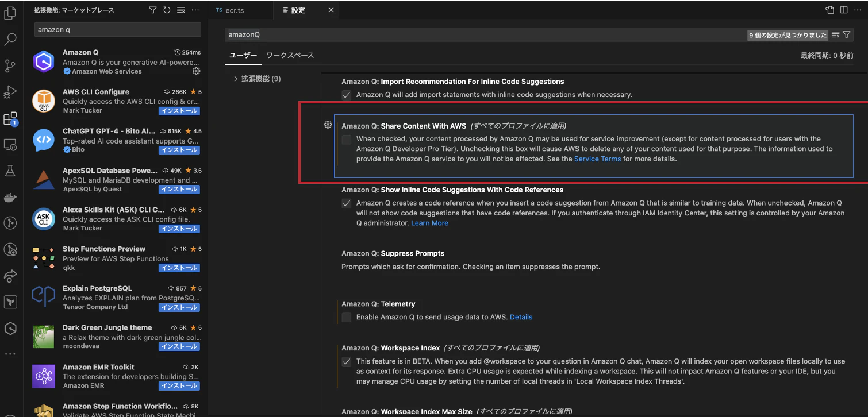Open the Explorer view in the activity bar
868x417 pixels.
click(x=10, y=12)
